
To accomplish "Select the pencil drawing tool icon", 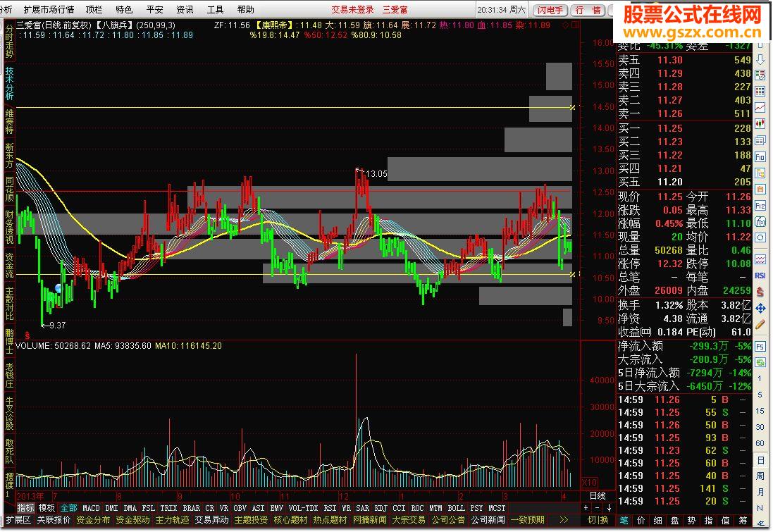I will tap(760, 324).
